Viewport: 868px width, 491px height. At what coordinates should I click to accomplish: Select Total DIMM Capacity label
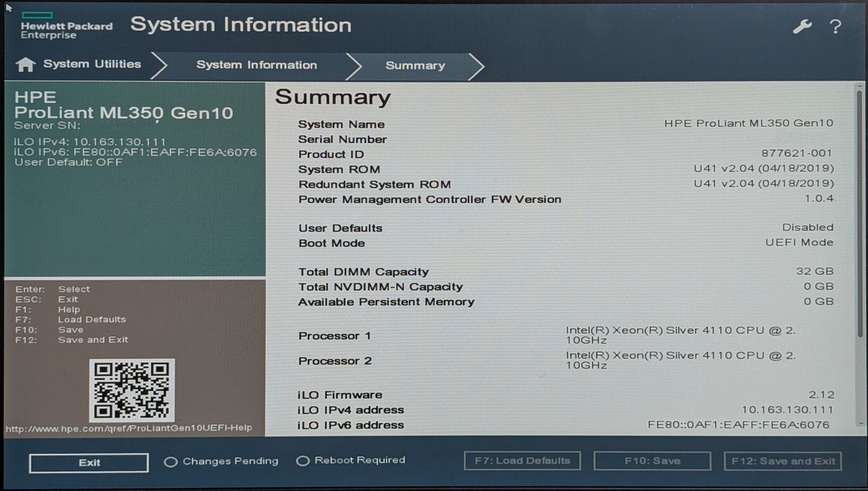coord(363,271)
